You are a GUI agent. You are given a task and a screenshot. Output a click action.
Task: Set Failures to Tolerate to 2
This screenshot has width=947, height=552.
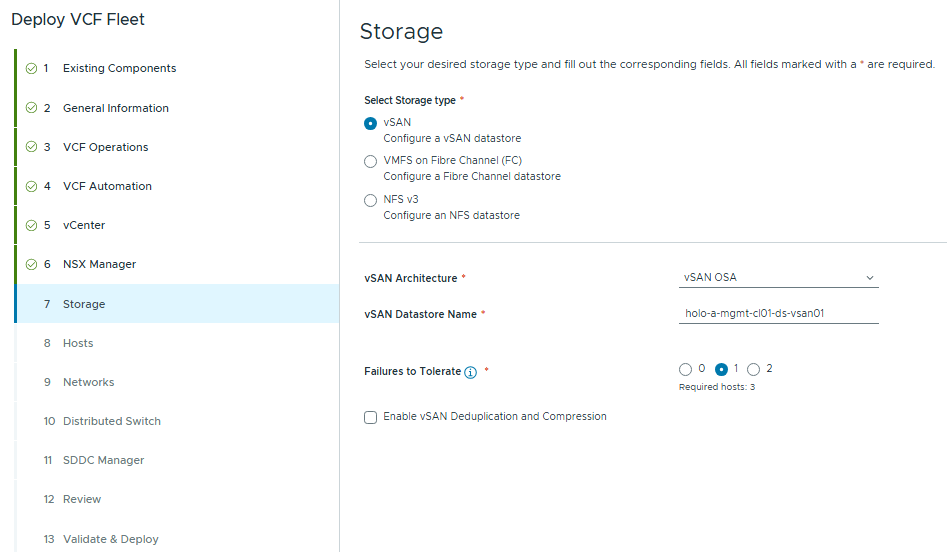coord(754,369)
